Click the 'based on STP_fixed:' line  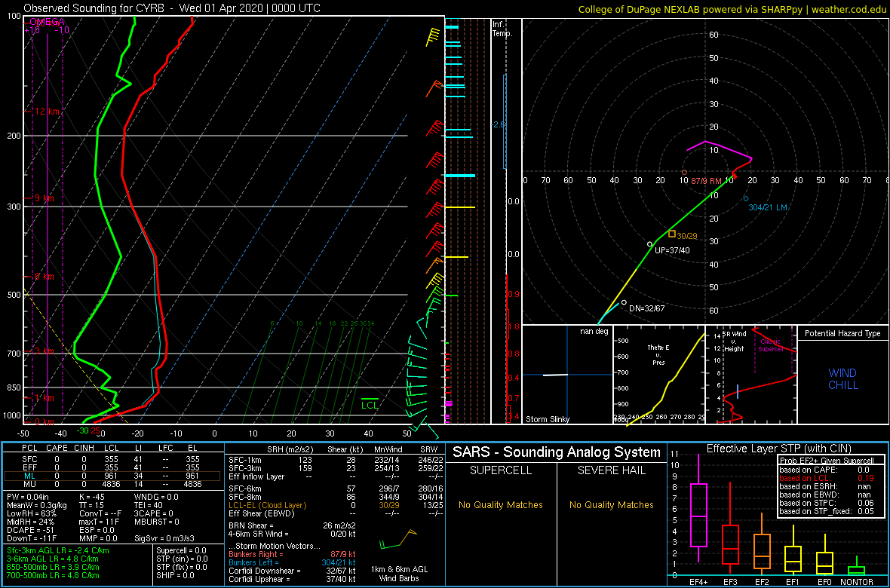827,513
